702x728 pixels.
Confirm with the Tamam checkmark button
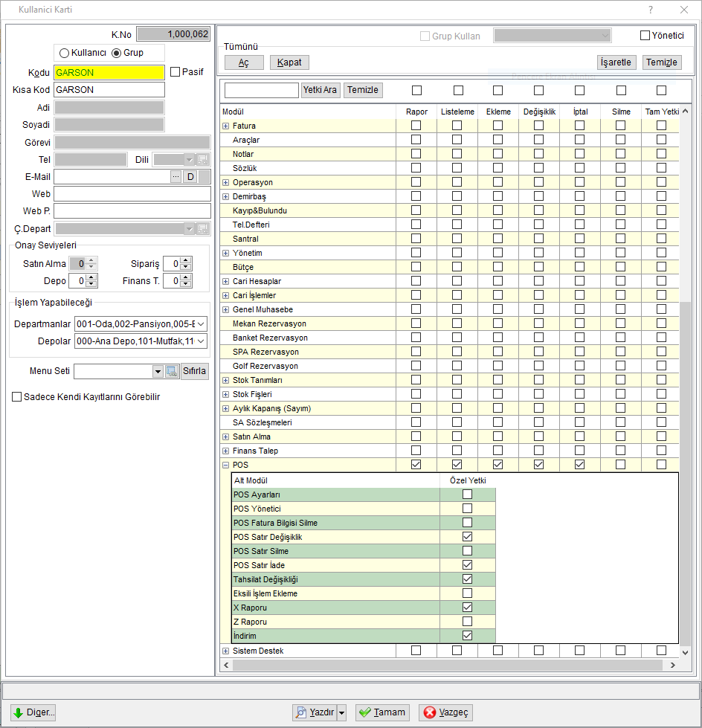(382, 712)
